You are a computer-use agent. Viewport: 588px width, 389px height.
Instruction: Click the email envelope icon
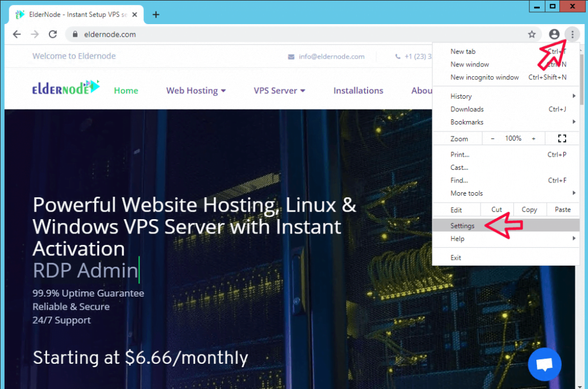point(292,56)
